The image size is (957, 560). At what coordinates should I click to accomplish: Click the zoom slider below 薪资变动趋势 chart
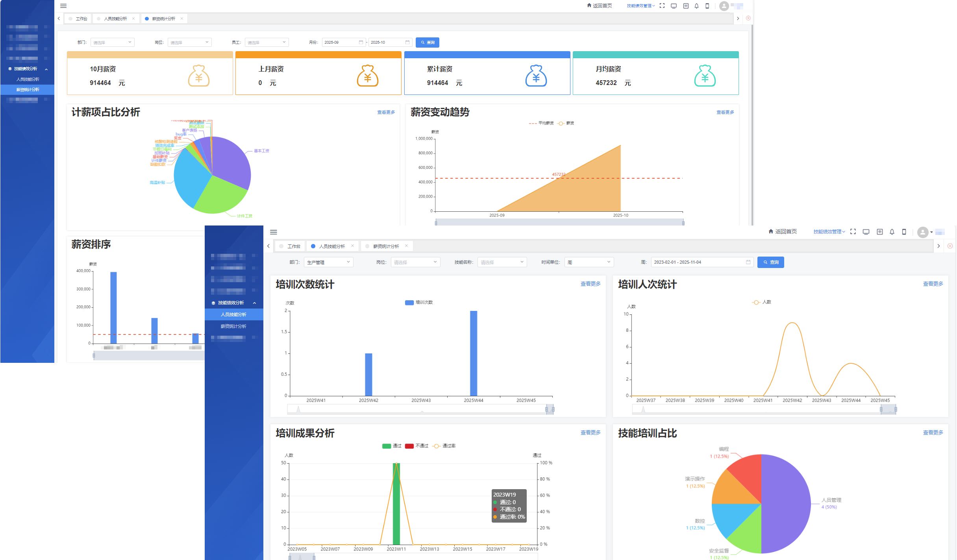coord(559,222)
